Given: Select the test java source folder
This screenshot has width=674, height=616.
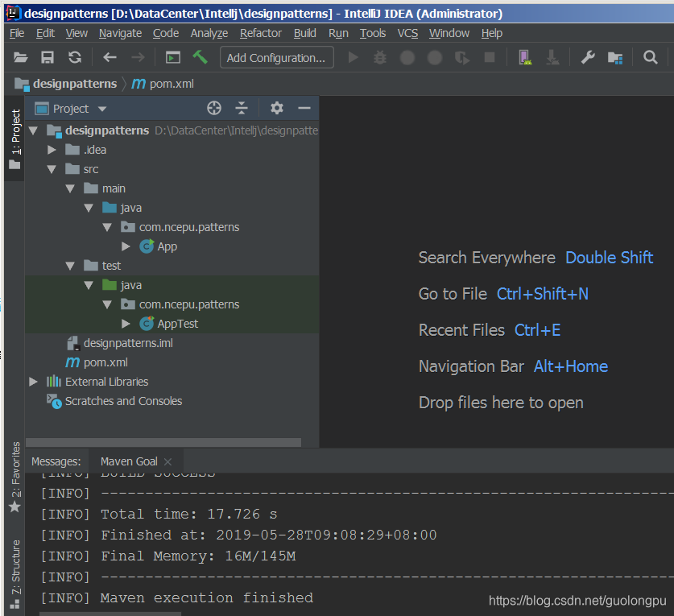Looking at the screenshot, I should click(x=130, y=285).
